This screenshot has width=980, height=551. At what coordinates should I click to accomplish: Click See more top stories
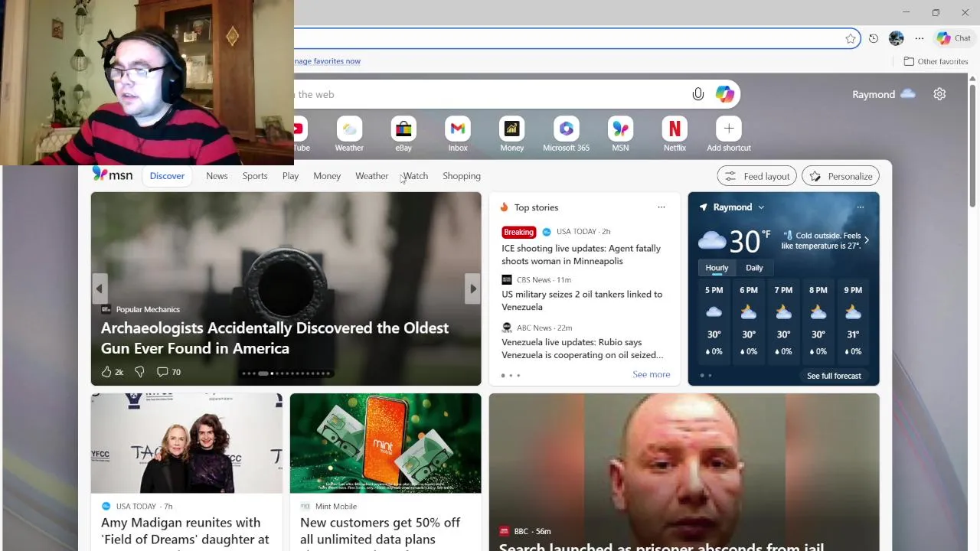coord(652,374)
